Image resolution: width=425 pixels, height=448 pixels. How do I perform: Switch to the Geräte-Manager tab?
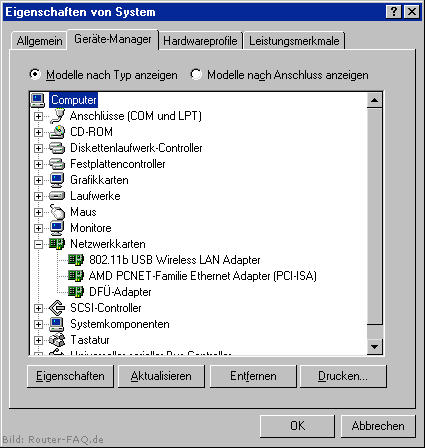click(113, 39)
